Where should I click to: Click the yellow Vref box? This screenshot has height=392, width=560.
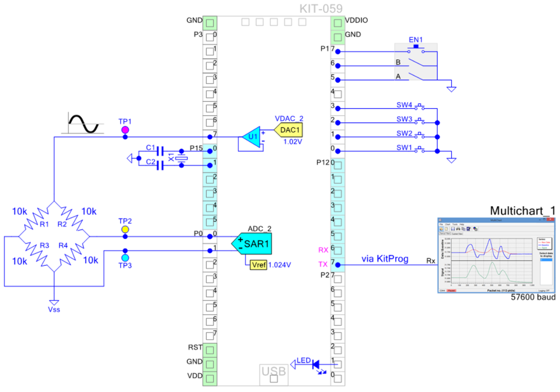click(258, 265)
